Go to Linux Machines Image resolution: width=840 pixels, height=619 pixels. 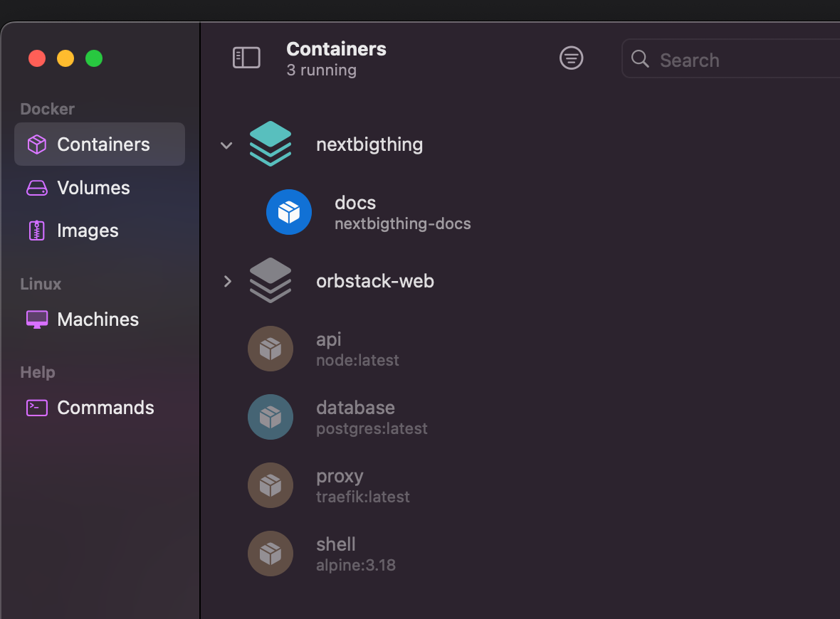(x=100, y=319)
